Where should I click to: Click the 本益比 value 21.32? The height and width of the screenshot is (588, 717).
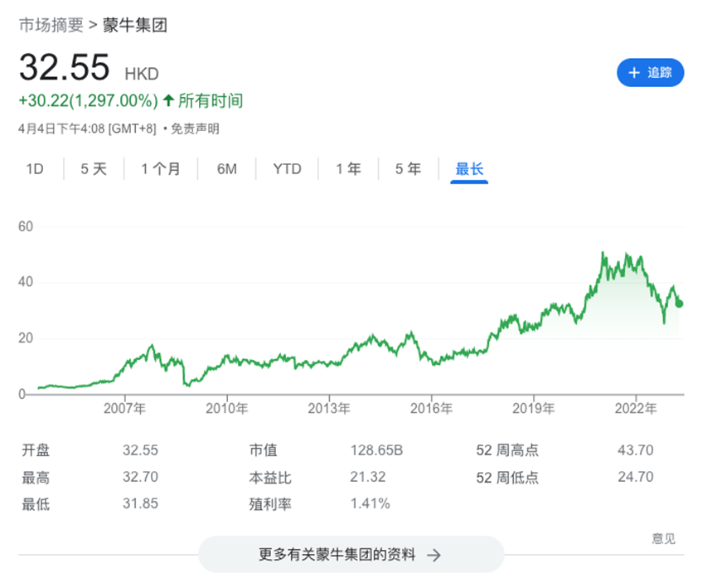(x=368, y=477)
